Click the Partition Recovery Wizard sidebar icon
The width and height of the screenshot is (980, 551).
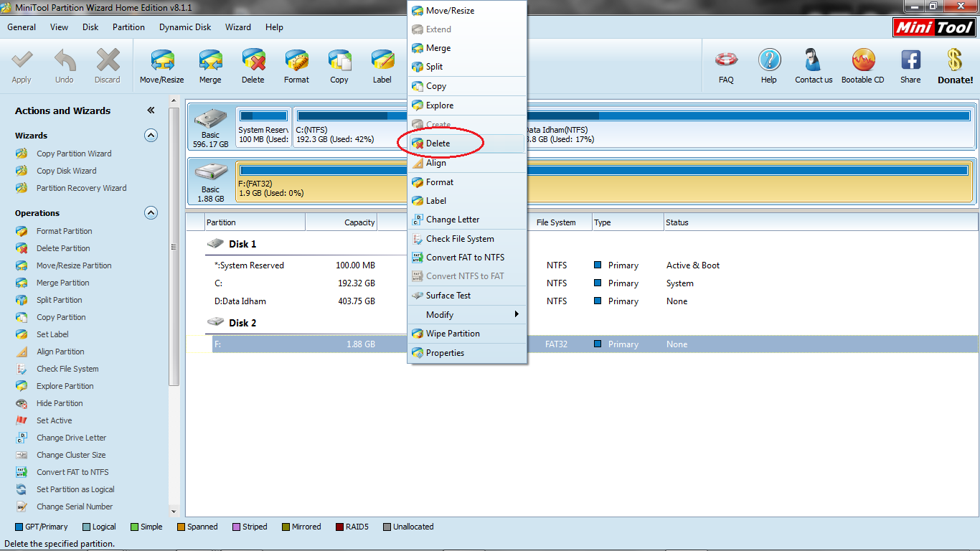(22, 188)
